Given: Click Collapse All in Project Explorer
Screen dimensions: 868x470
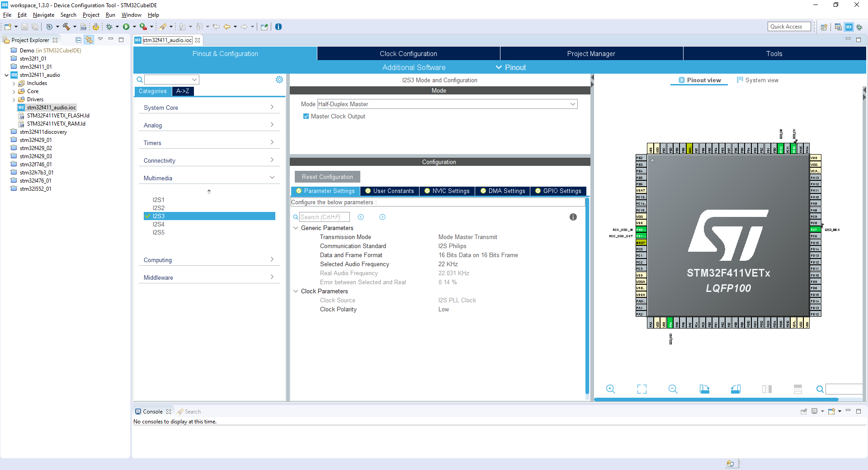Looking at the screenshot, I should (78, 40).
